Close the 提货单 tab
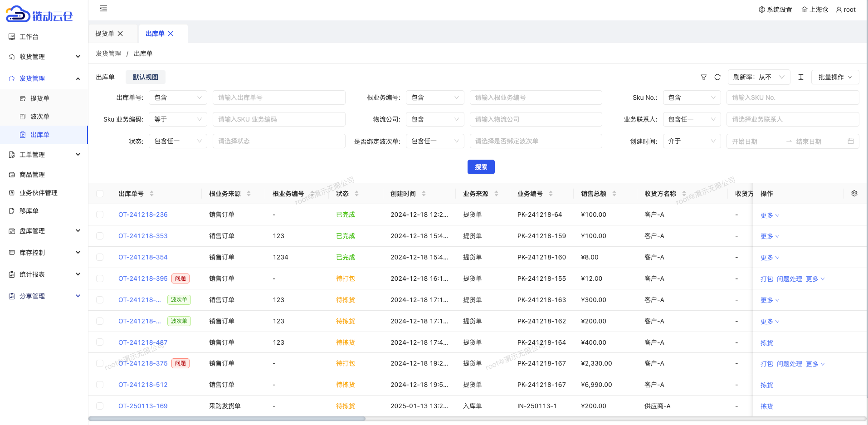Image resolution: width=868 pixels, height=425 pixels. coord(120,34)
